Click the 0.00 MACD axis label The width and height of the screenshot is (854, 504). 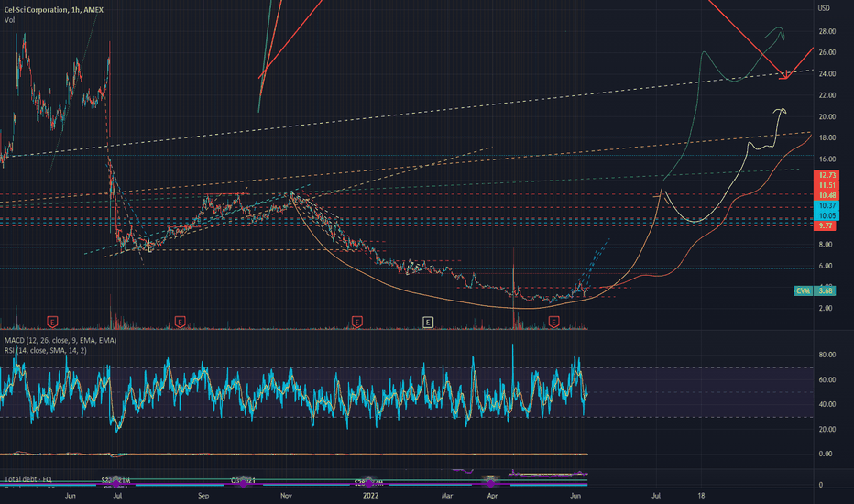click(826, 454)
